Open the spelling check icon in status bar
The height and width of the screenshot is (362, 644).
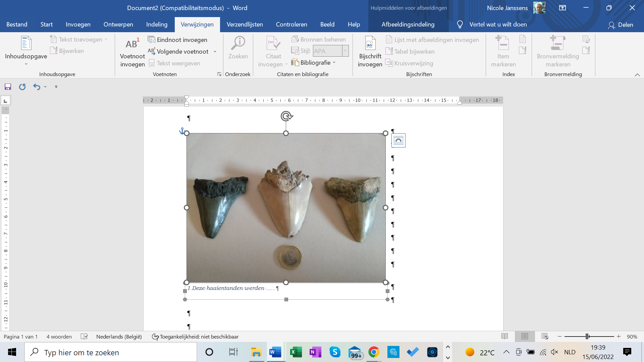(84, 337)
